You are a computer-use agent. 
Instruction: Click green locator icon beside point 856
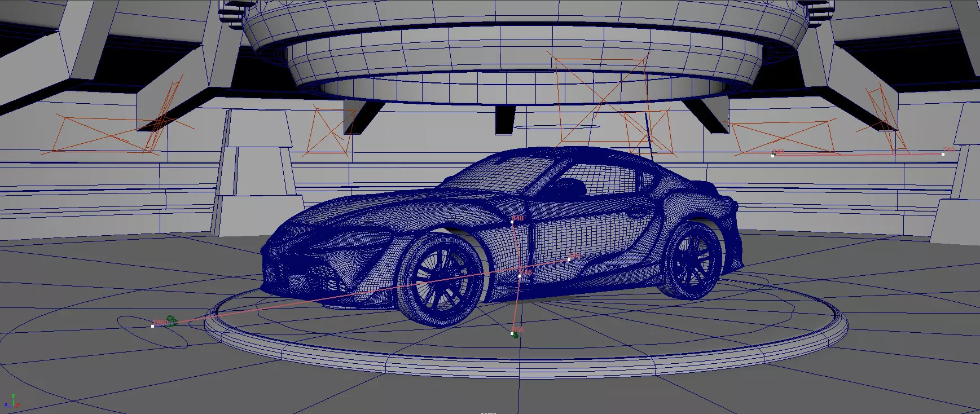pyautogui.click(x=516, y=335)
